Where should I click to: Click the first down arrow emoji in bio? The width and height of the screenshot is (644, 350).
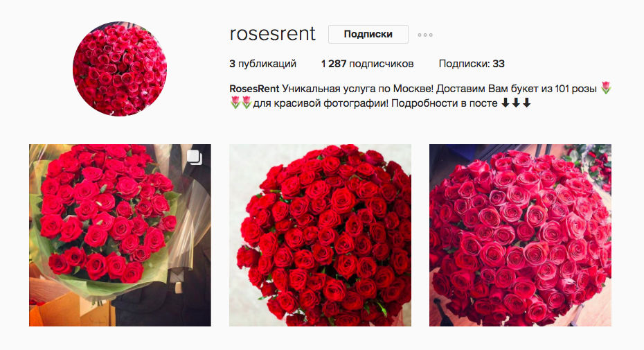(x=506, y=103)
